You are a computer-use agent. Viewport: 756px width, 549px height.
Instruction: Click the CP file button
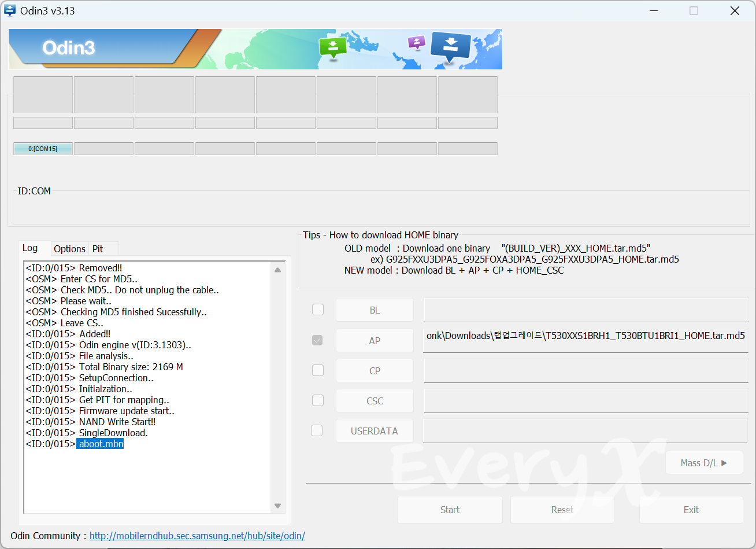pos(375,371)
